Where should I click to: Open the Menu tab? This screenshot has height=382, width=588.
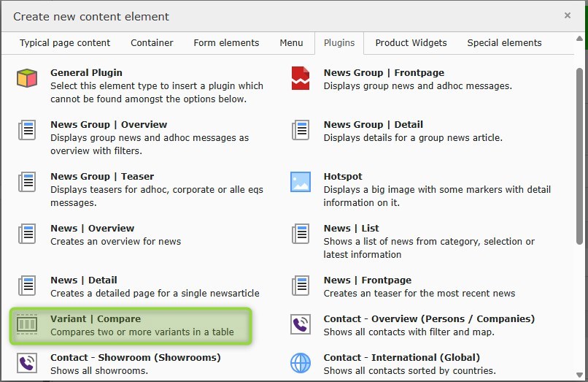291,43
